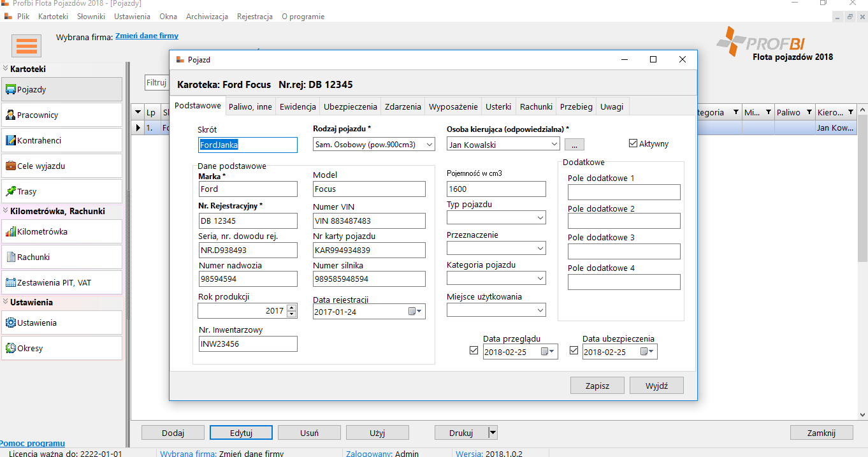This screenshot has width=868, height=457.
Task: Open the Kategoria pojazdu dropdown
Action: (540, 279)
